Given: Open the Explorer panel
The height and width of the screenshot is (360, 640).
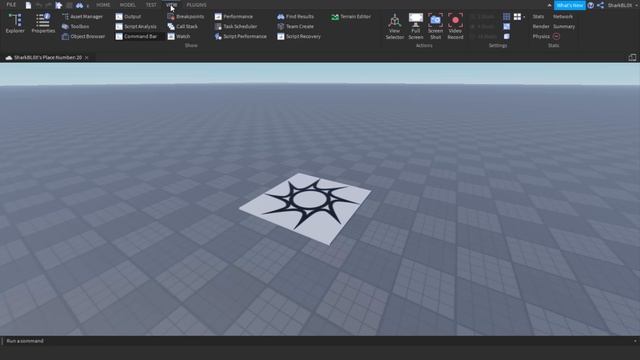Looking at the screenshot, I should point(15,23).
